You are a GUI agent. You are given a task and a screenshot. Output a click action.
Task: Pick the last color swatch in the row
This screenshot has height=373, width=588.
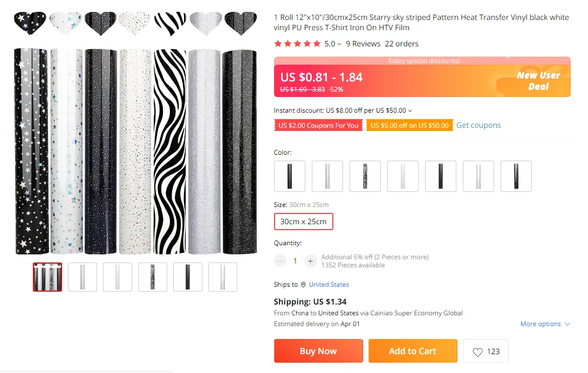tap(516, 176)
